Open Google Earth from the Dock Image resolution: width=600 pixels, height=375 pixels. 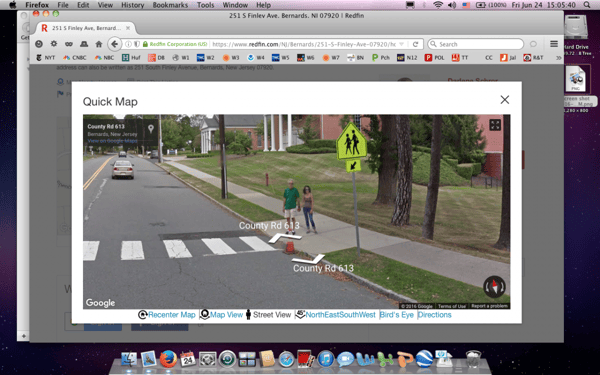click(424, 359)
